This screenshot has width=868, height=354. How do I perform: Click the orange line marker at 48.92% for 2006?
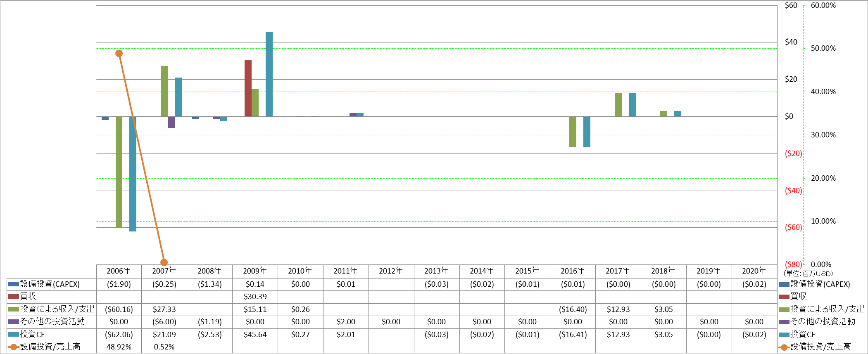point(119,53)
